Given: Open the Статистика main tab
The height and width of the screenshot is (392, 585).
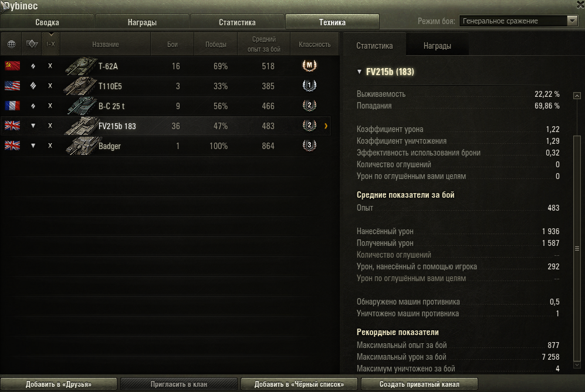Looking at the screenshot, I should (237, 22).
